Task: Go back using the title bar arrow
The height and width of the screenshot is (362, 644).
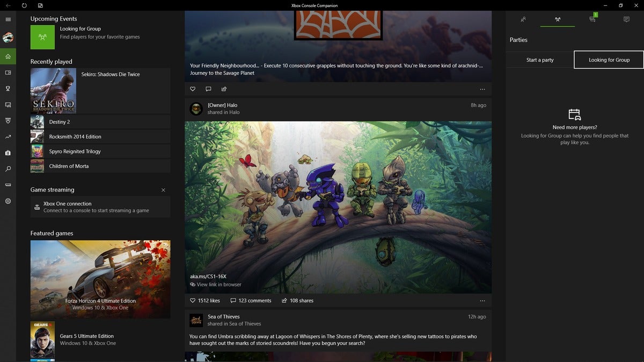Action: click(x=8, y=5)
